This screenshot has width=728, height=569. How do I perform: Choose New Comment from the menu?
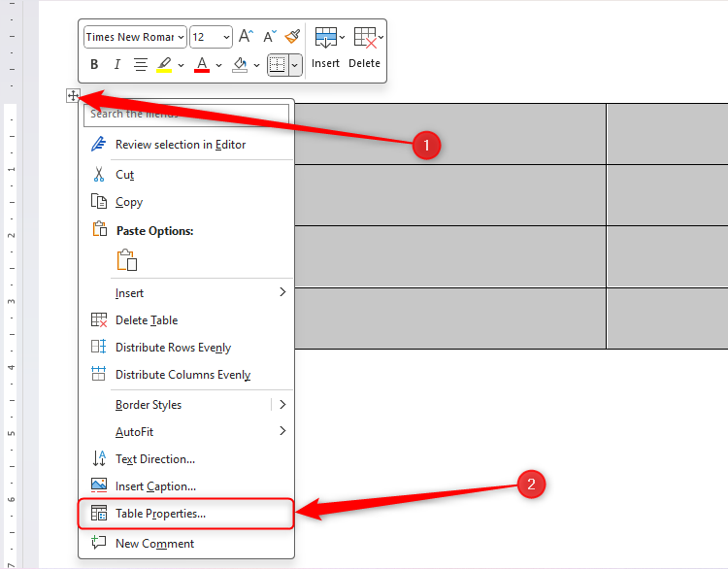186,543
